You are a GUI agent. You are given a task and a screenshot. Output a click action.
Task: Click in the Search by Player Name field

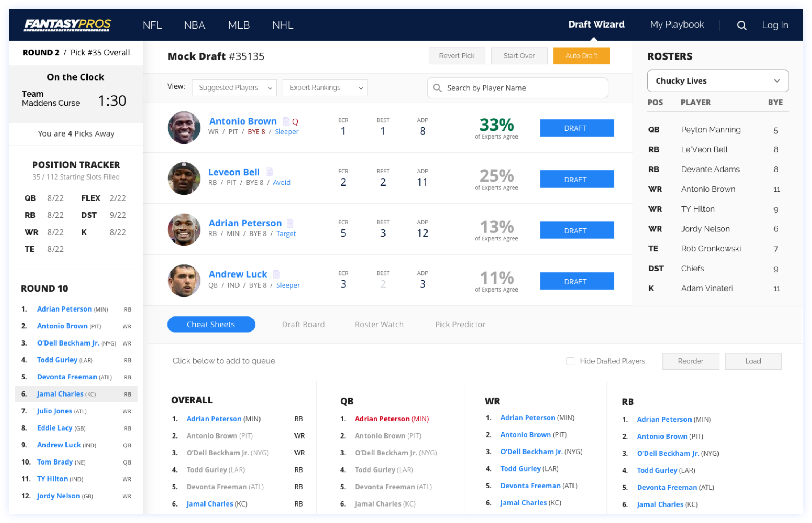[x=517, y=88]
